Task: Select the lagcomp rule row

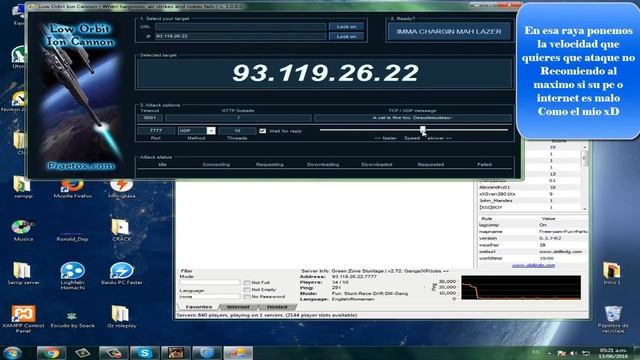Action: [x=533, y=225]
